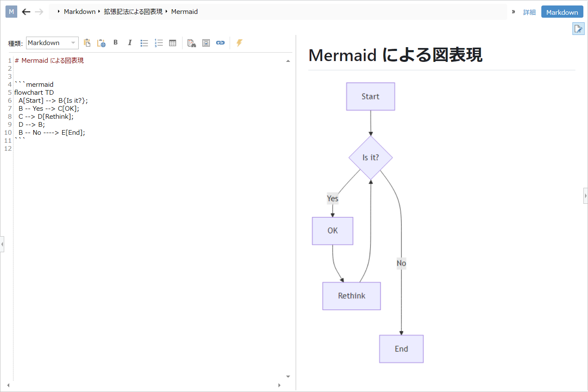The width and height of the screenshot is (588, 392).
Task: Collapse the left side panel handle
Action: 2,244
